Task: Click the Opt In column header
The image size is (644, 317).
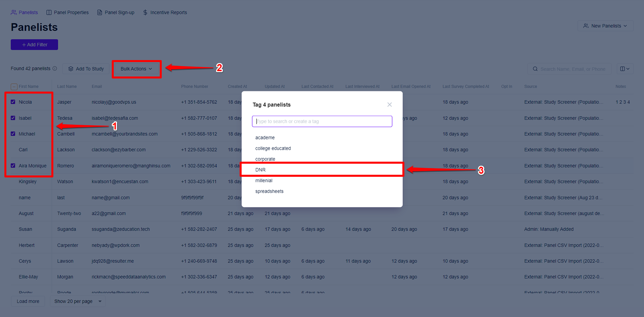Action: (506, 86)
